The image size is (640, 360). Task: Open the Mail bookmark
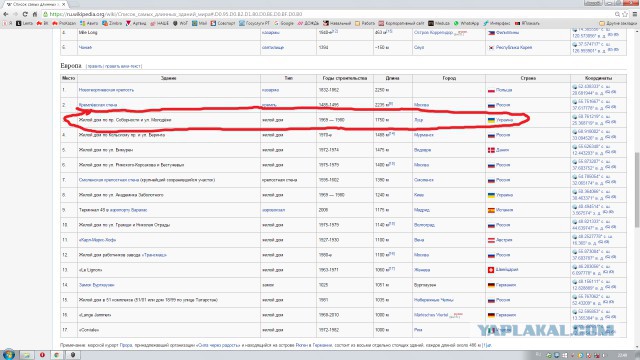(x=200, y=23)
